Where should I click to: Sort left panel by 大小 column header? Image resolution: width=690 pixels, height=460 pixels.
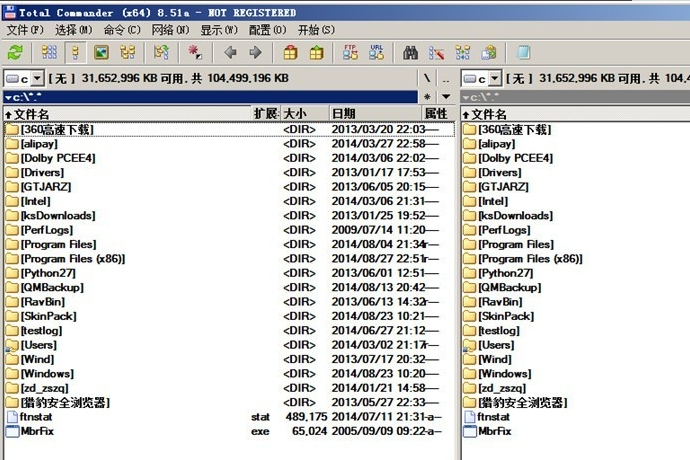point(305,114)
